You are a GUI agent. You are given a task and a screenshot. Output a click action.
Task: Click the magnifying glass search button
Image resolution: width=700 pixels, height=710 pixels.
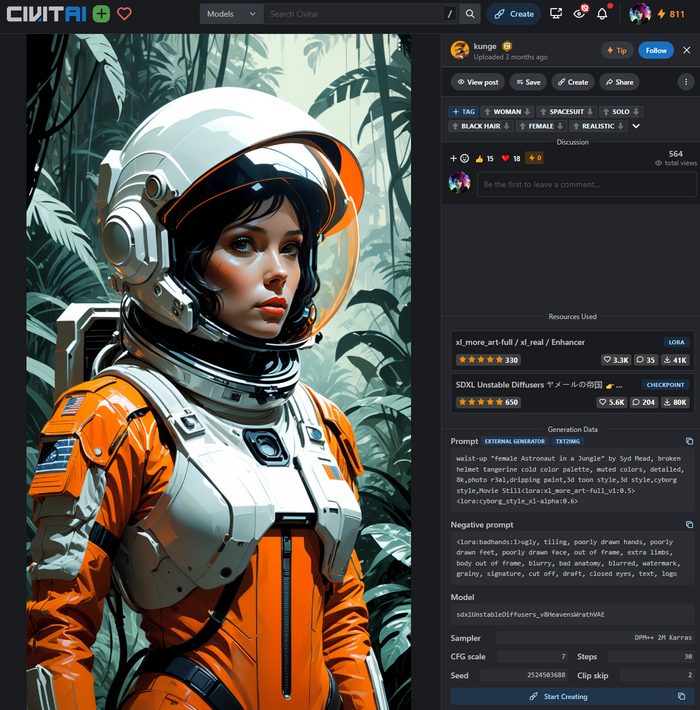pos(470,14)
